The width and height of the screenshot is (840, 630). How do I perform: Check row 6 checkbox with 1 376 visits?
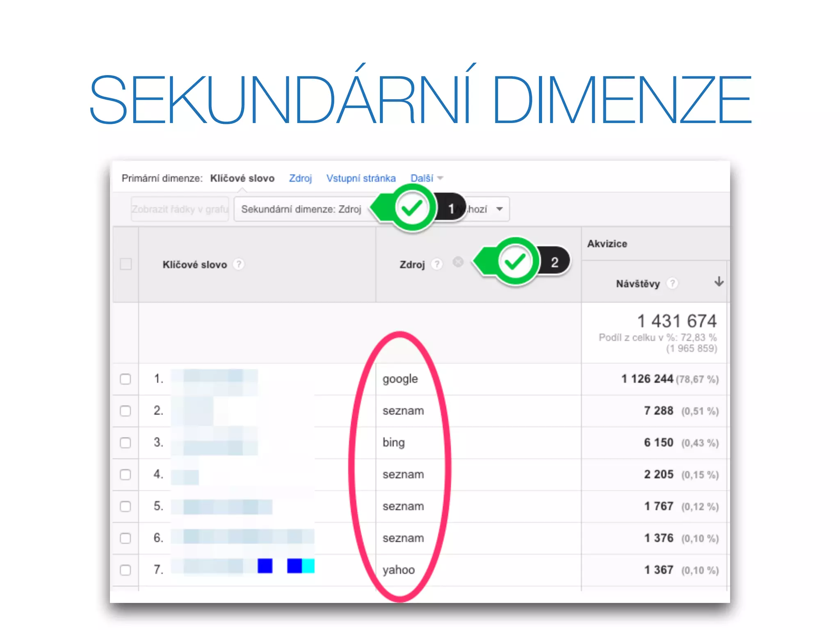126,538
